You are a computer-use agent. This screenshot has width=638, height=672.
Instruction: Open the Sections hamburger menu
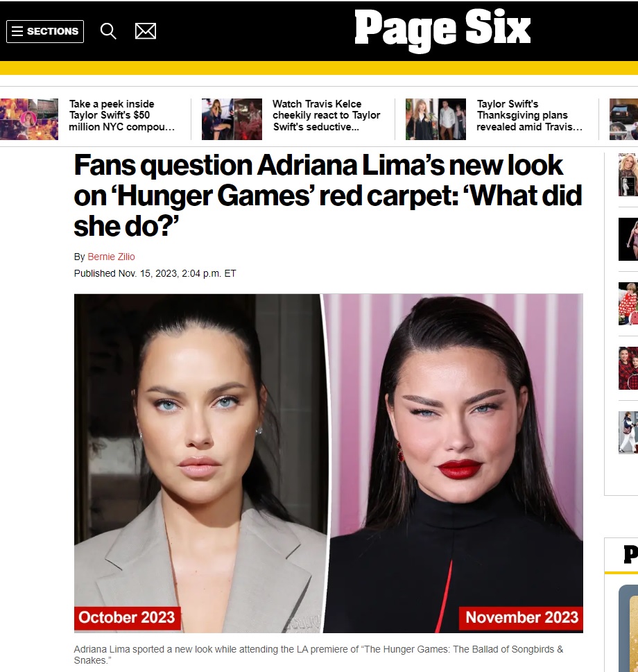tap(45, 31)
